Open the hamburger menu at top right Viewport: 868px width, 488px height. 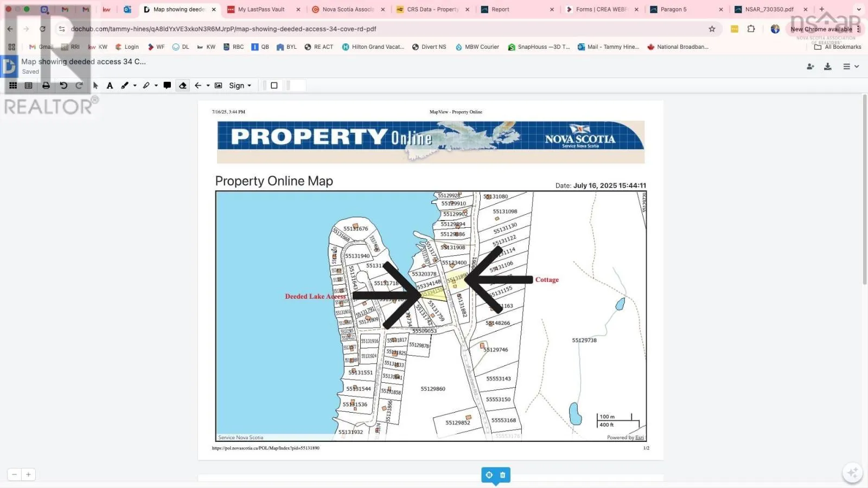(x=850, y=67)
